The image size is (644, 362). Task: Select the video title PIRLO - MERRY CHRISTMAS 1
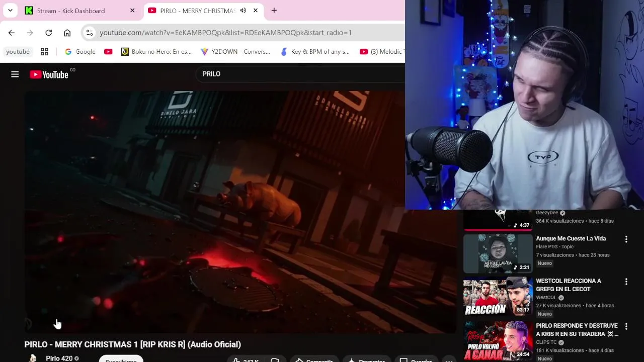point(133,344)
